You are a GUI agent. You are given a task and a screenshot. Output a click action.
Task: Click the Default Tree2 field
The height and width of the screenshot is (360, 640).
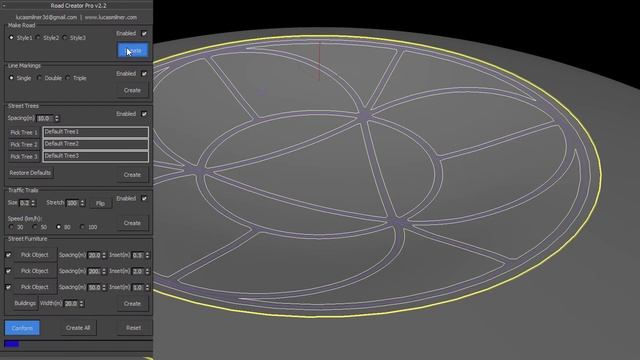[x=96, y=144]
